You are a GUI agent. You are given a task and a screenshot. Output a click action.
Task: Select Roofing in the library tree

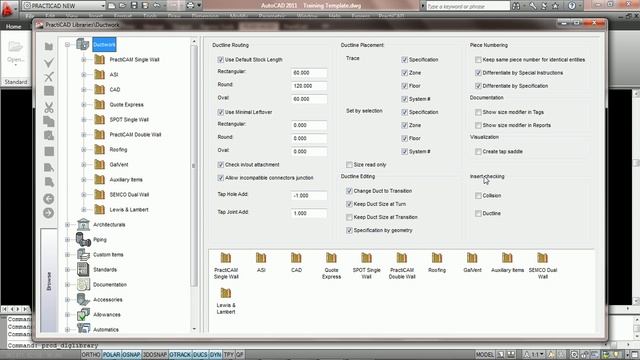click(118, 149)
